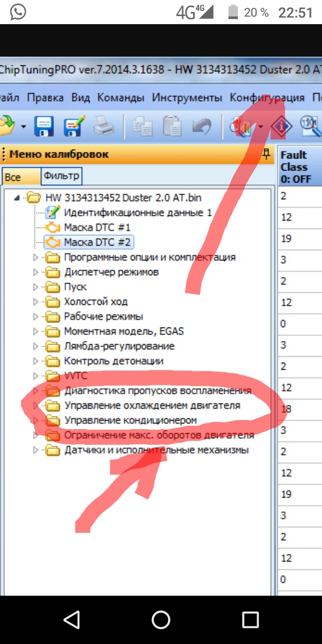Tap the battery indicator in status bar
Image resolution: width=322 pixels, height=644 pixels.
click(232, 13)
